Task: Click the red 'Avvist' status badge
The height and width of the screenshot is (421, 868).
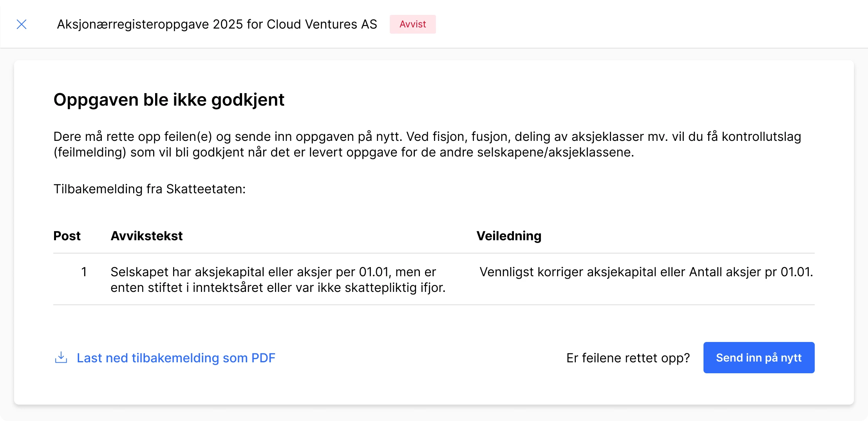Action: click(412, 24)
